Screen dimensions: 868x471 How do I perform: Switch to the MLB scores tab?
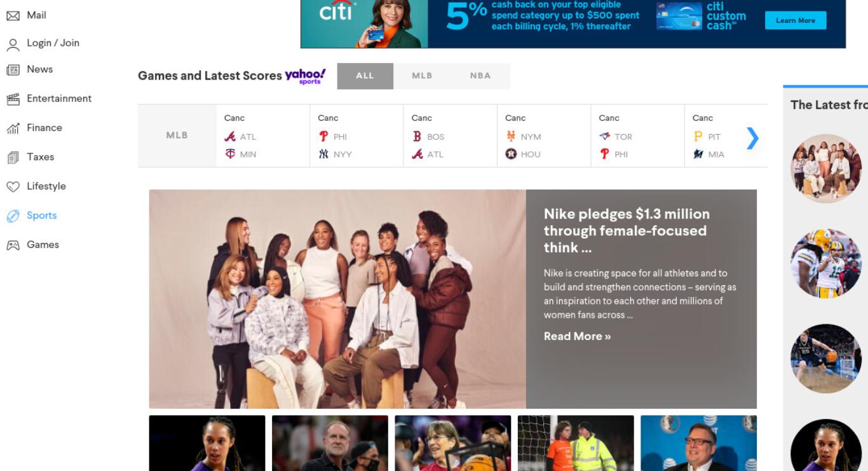point(422,76)
